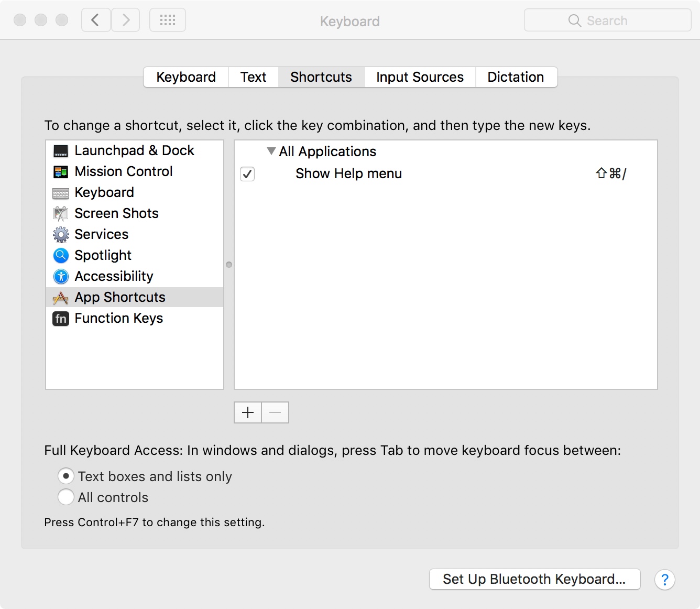Select Mission Control in the list
The height and width of the screenshot is (609, 700).
pyautogui.click(x=135, y=172)
